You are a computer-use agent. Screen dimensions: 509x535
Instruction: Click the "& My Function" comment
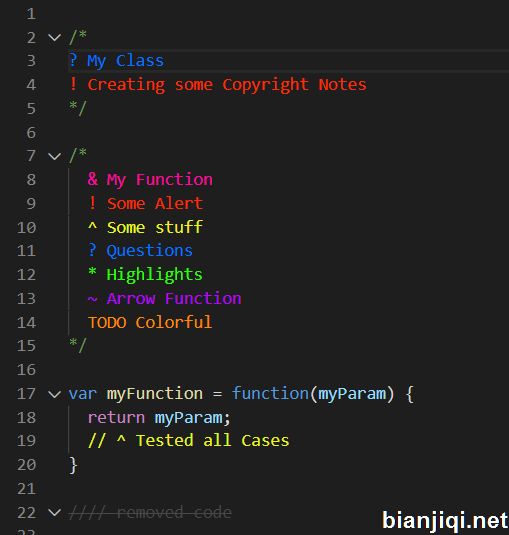click(x=150, y=180)
